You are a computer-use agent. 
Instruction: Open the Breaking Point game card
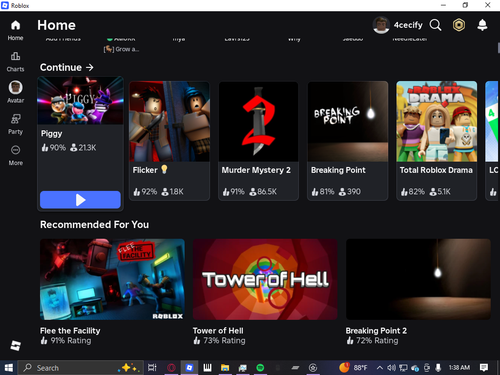348,141
